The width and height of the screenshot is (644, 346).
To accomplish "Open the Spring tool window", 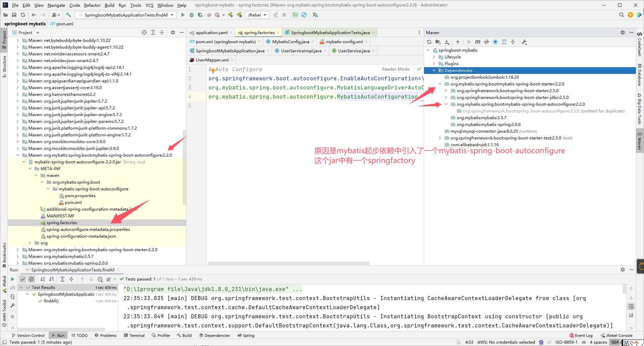I will (246, 336).
